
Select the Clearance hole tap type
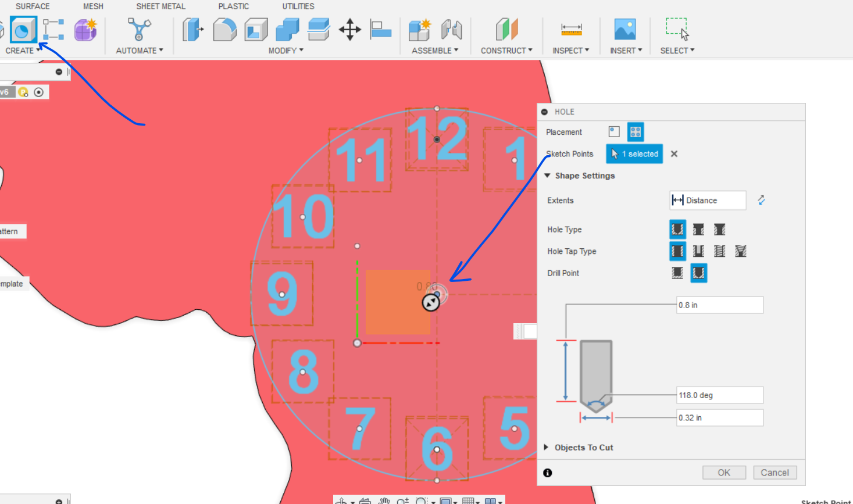pos(698,251)
